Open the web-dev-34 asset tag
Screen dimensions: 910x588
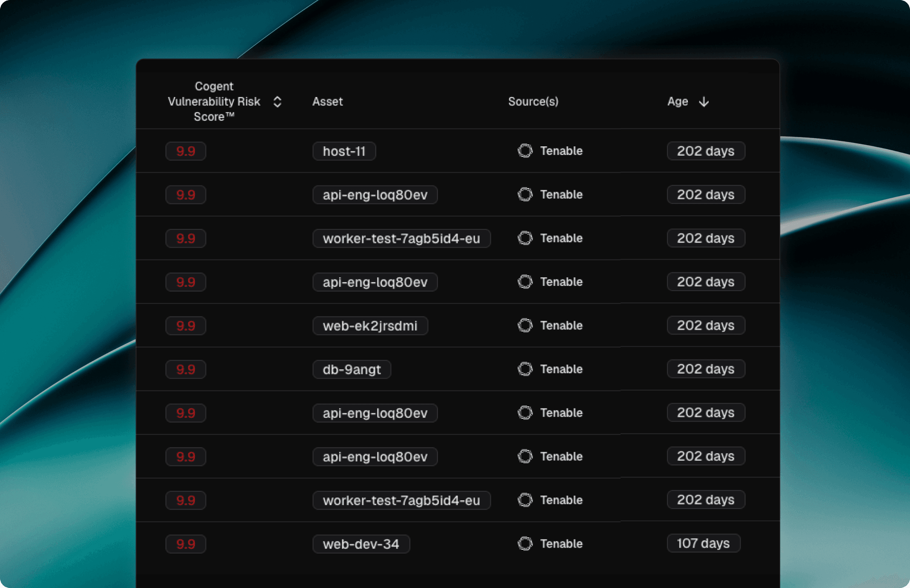click(361, 544)
